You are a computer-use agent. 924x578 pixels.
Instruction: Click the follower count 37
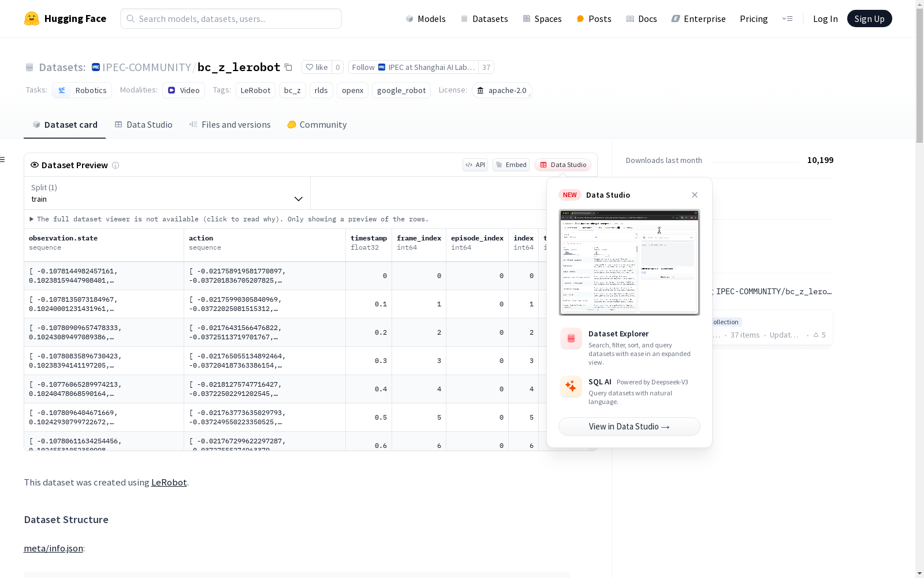(x=486, y=67)
